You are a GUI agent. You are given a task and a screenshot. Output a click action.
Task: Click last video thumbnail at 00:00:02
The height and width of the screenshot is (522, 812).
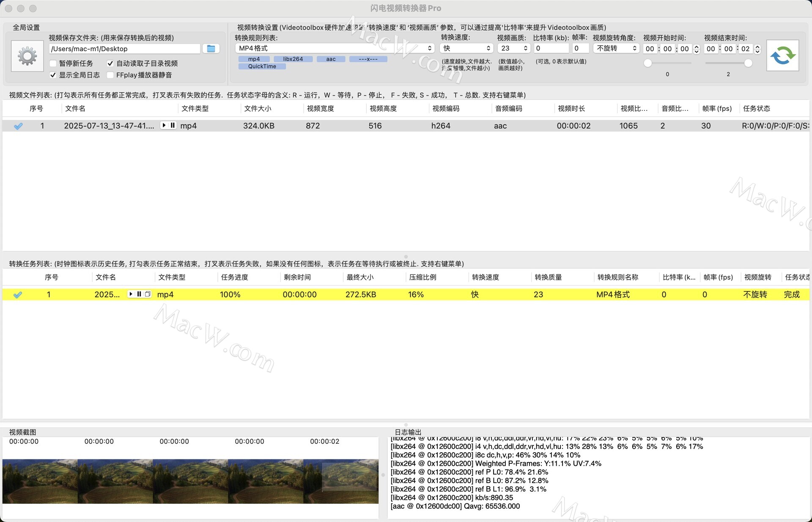click(x=341, y=481)
